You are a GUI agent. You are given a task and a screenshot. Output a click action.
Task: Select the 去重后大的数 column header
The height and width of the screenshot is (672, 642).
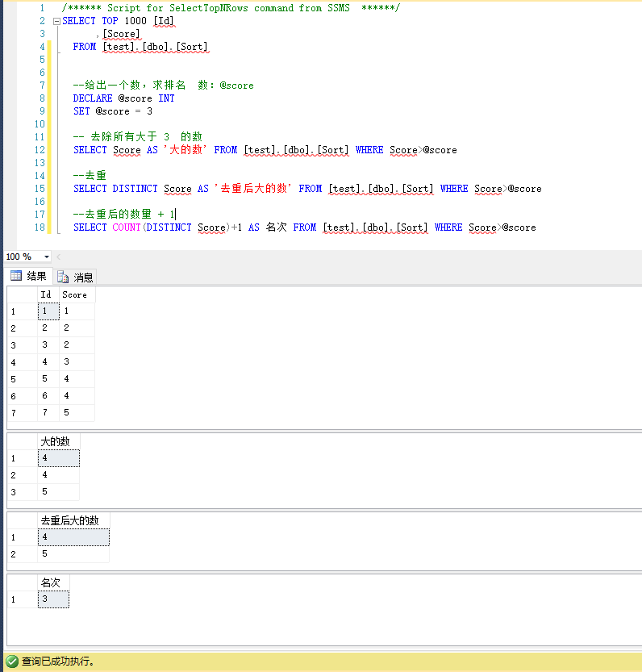click(73, 520)
